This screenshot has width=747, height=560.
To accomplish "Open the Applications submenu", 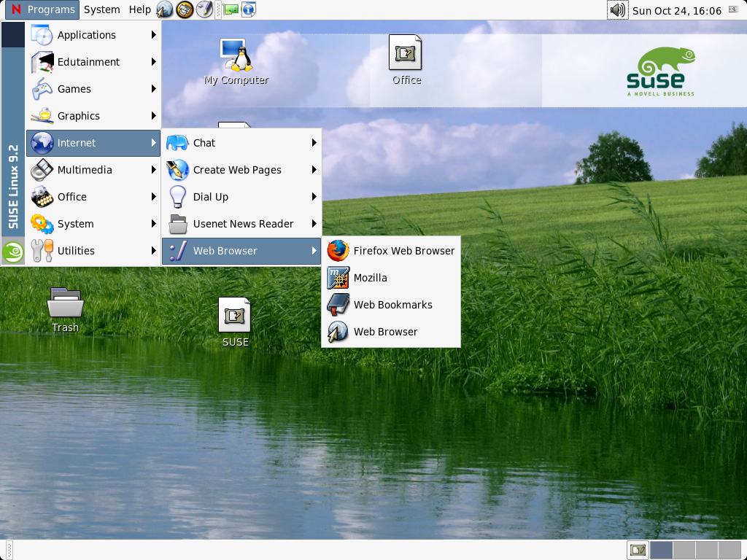I will pos(93,35).
